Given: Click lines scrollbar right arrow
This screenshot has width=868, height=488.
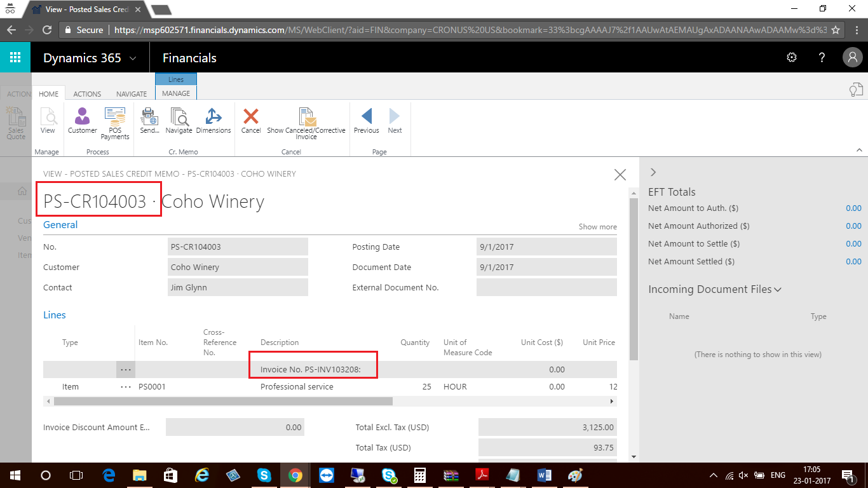Looking at the screenshot, I should click(x=612, y=402).
